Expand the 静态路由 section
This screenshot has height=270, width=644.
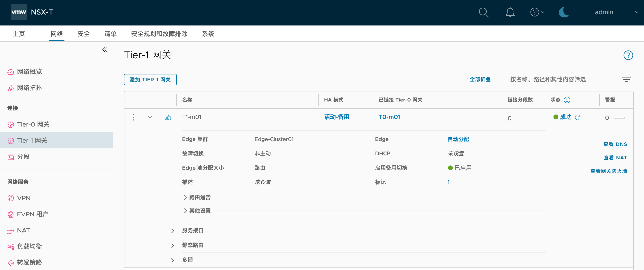[x=173, y=245]
